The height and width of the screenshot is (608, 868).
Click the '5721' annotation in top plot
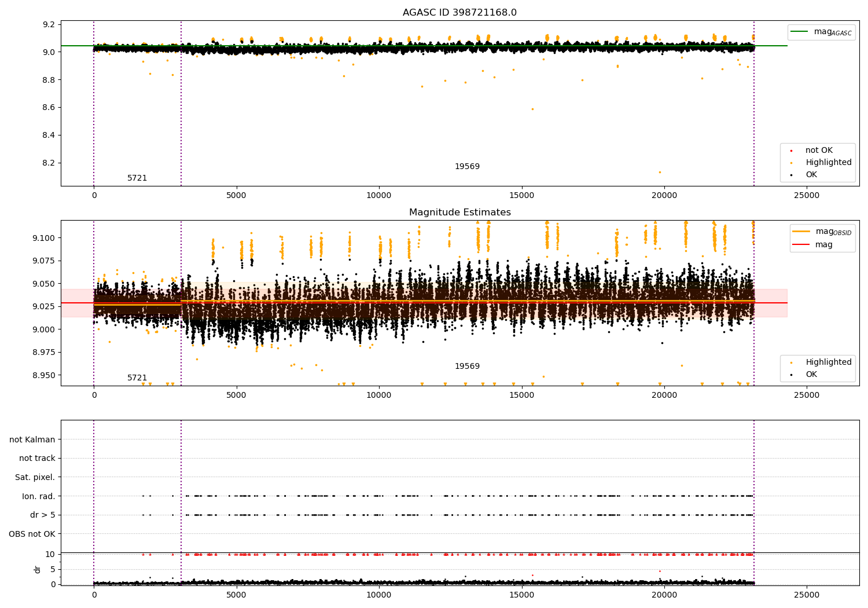point(137,178)
